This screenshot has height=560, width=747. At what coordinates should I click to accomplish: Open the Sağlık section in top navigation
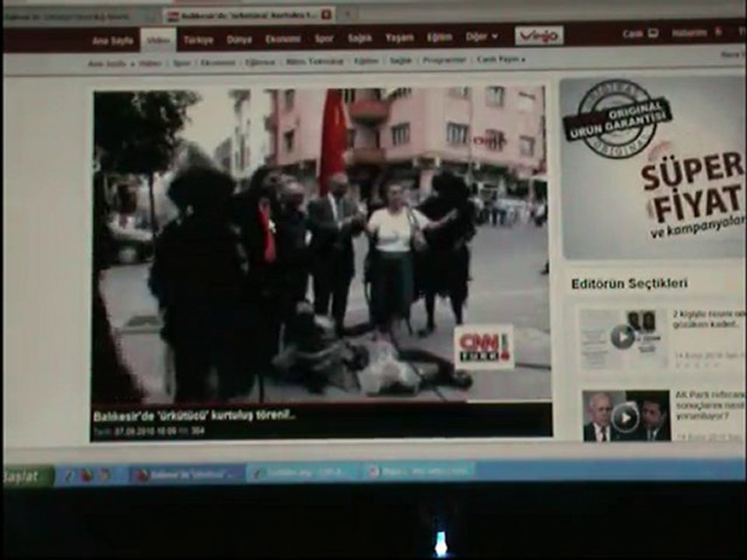click(x=359, y=38)
